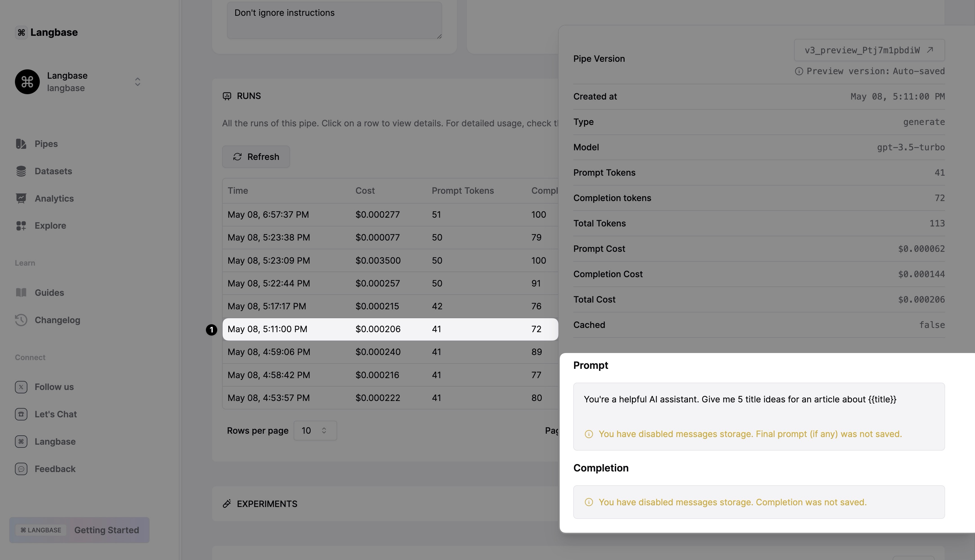Screen dimensions: 975x560
Task: Go to the Langbase connect link
Action: [x=55, y=442]
